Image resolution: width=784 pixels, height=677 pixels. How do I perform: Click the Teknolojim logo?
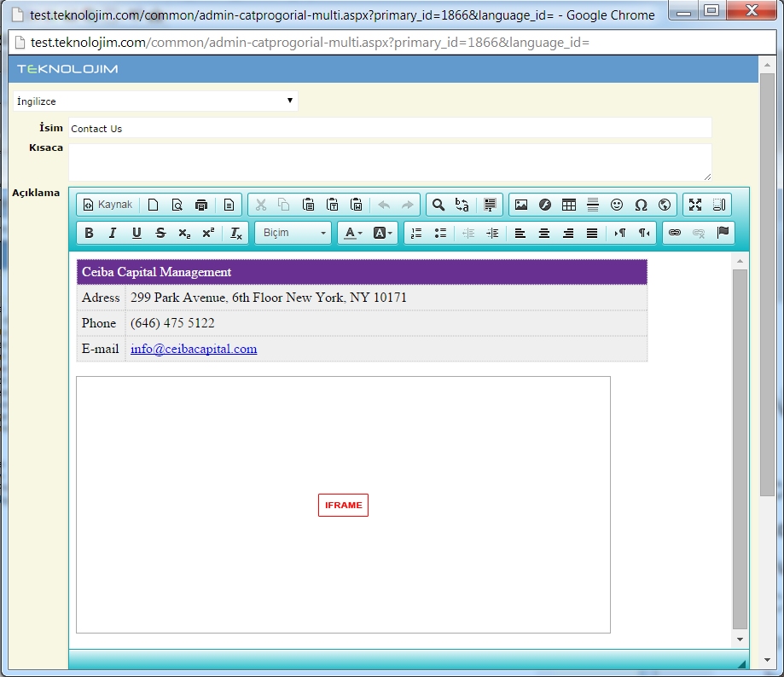(67, 69)
